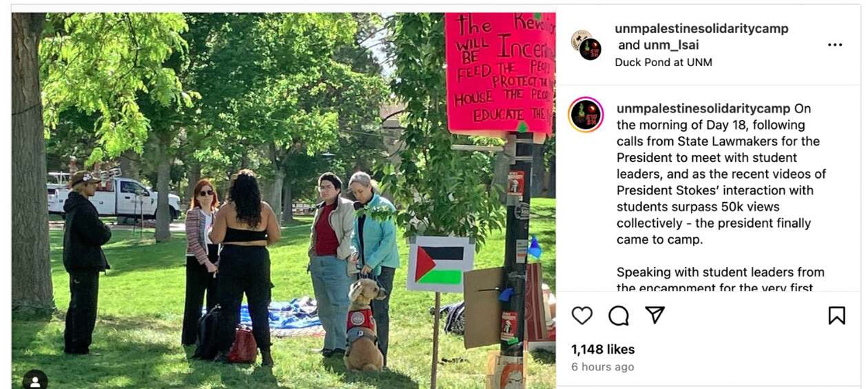The height and width of the screenshot is (389, 868).
Task: Share the post via paper plane icon
Action: tap(654, 315)
